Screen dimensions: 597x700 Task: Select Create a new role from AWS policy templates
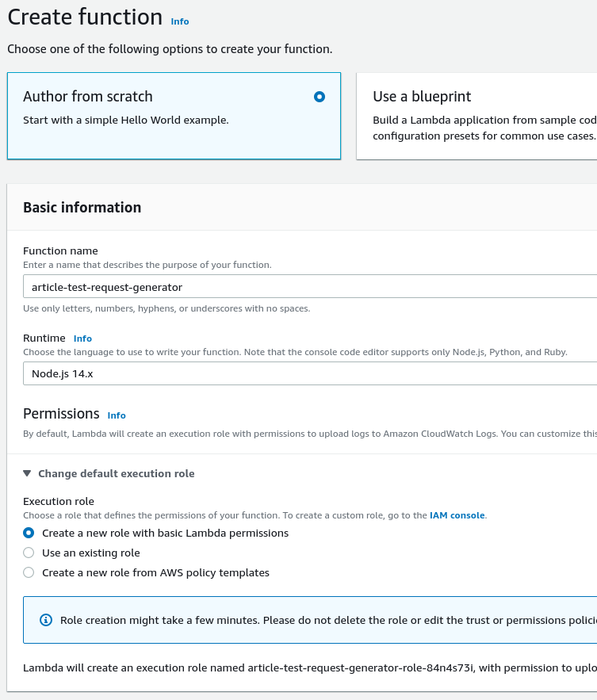[29, 572]
